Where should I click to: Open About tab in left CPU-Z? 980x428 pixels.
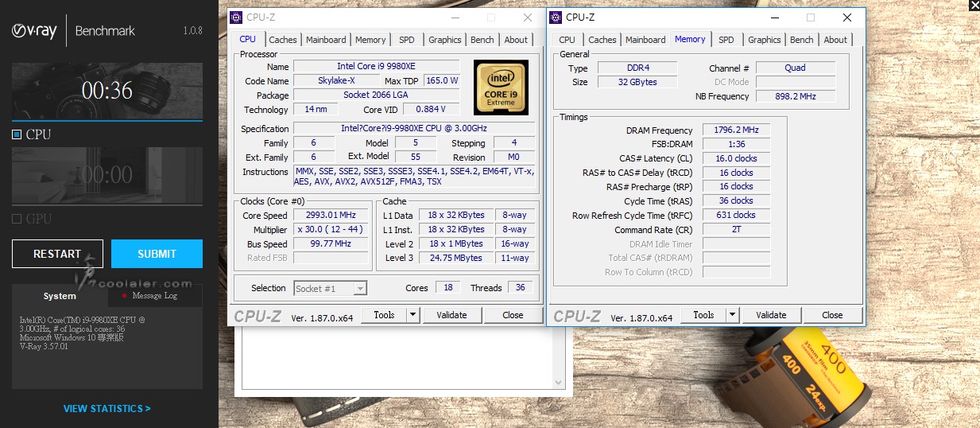(x=516, y=40)
